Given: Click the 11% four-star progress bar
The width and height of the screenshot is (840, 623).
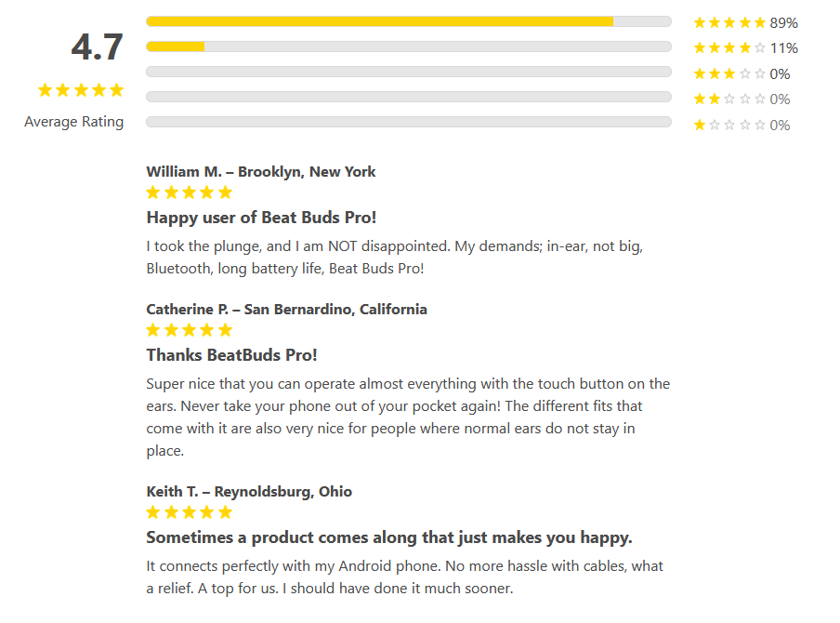Looking at the screenshot, I should (409, 46).
